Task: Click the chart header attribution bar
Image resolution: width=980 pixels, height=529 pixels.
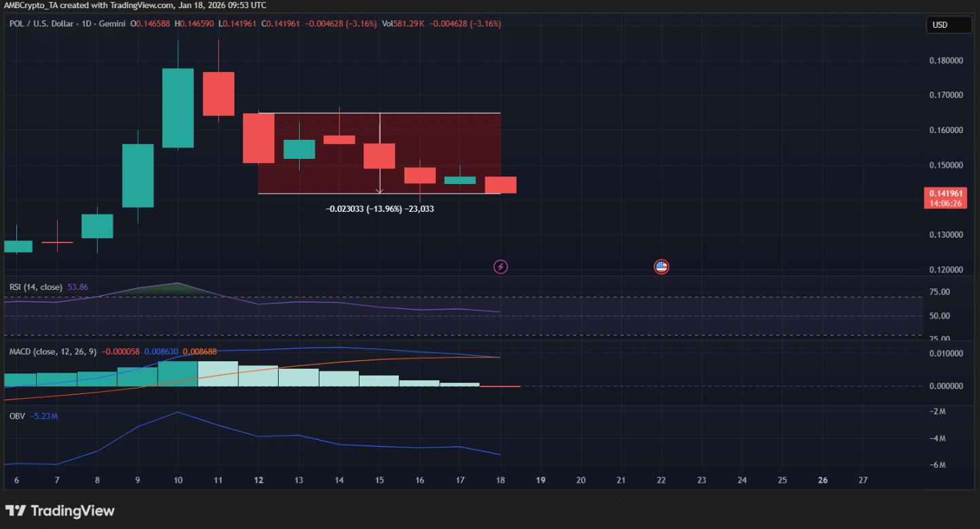Action: 133,5
